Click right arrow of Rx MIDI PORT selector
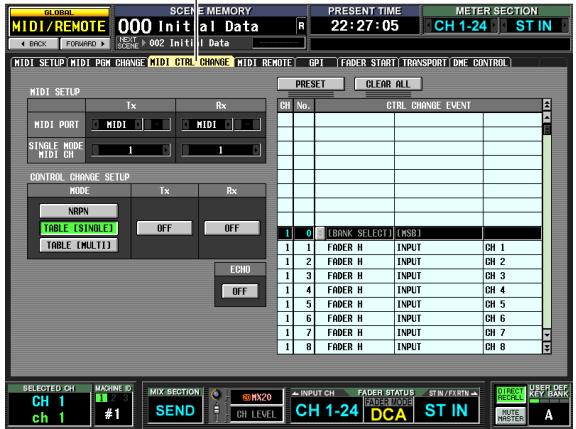Image resolution: width=576 pixels, height=429 pixels. [228, 125]
